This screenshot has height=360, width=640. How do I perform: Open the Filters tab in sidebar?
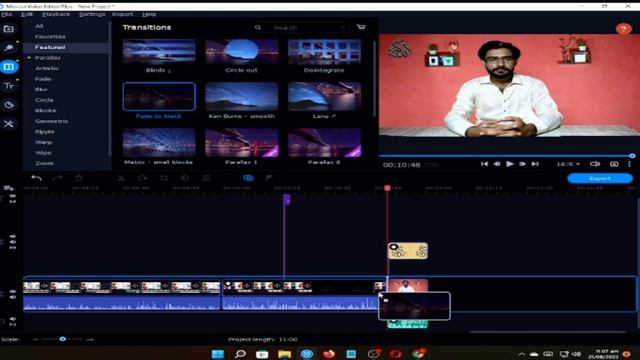click(x=9, y=48)
